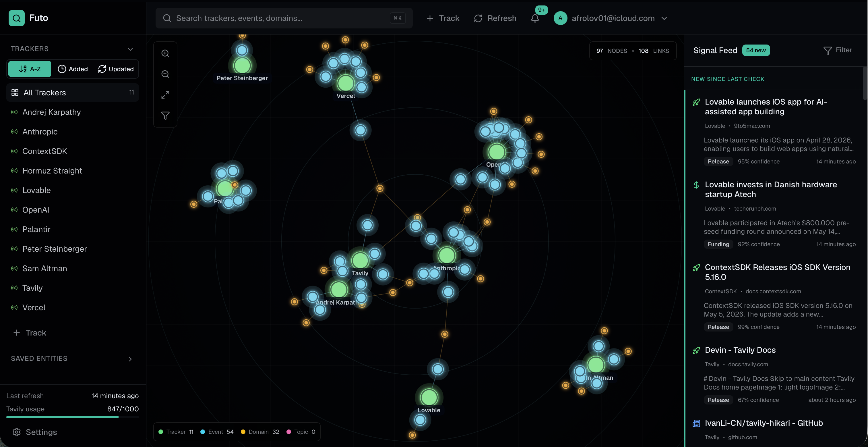Select Vercel tracker node in graph
The width and height of the screenshot is (868, 447).
[x=345, y=83]
